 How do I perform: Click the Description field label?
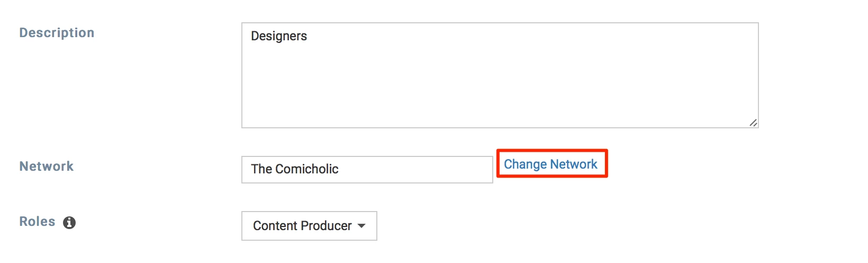[x=57, y=33]
